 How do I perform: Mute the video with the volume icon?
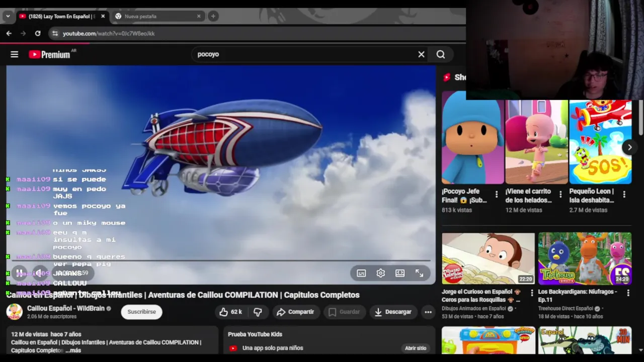tap(41, 273)
